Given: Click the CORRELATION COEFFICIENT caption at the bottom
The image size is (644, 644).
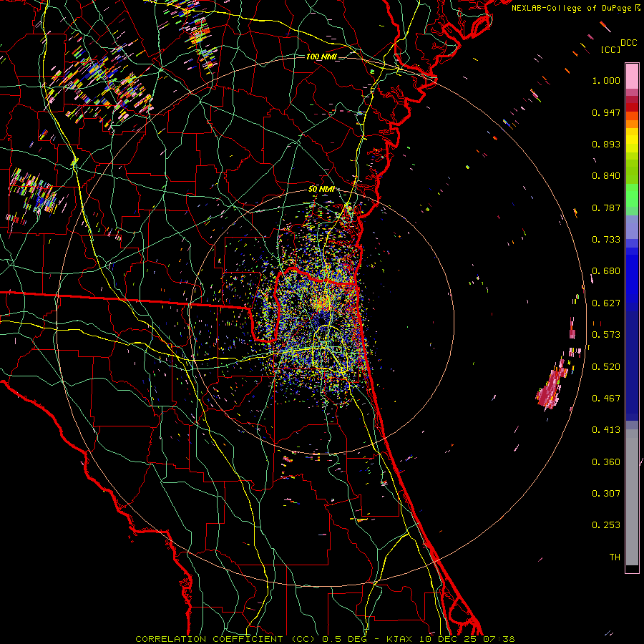Looking at the screenshot, I should (325, 639).
